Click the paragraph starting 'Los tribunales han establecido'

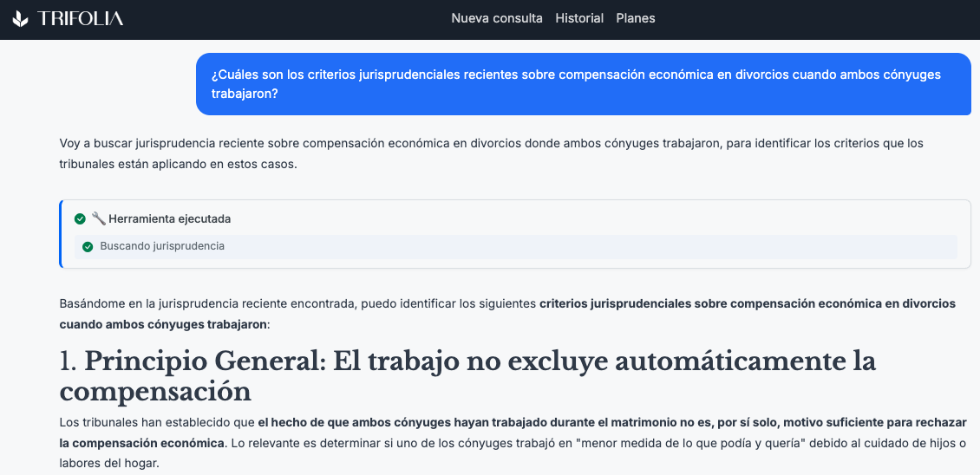513,444
